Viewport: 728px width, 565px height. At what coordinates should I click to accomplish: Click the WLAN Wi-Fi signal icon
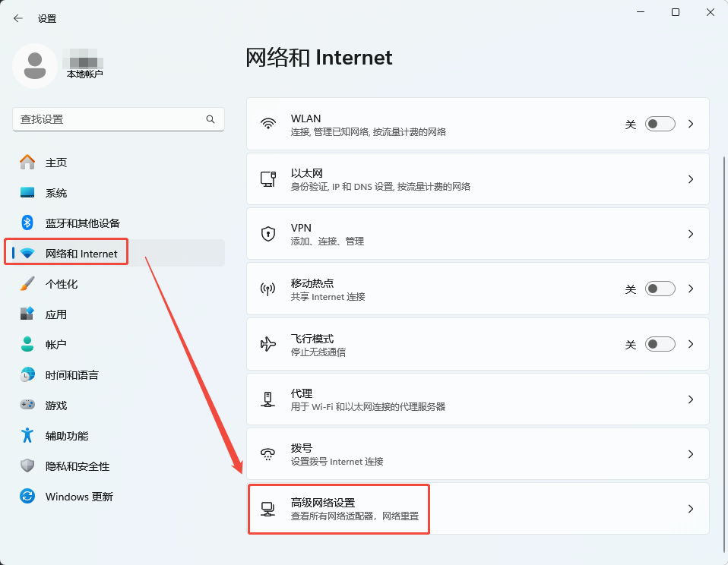(268, 124)
